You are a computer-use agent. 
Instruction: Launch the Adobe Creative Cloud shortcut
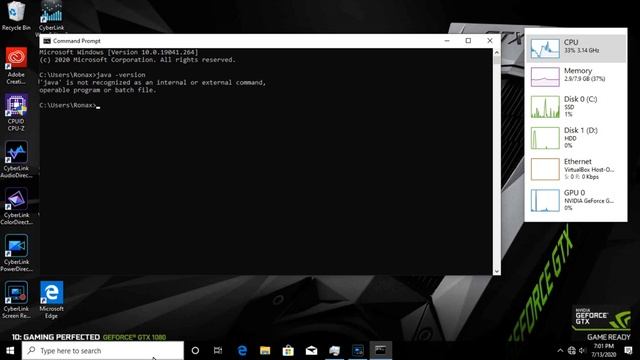pyautogui.click(x=16, y=65)
